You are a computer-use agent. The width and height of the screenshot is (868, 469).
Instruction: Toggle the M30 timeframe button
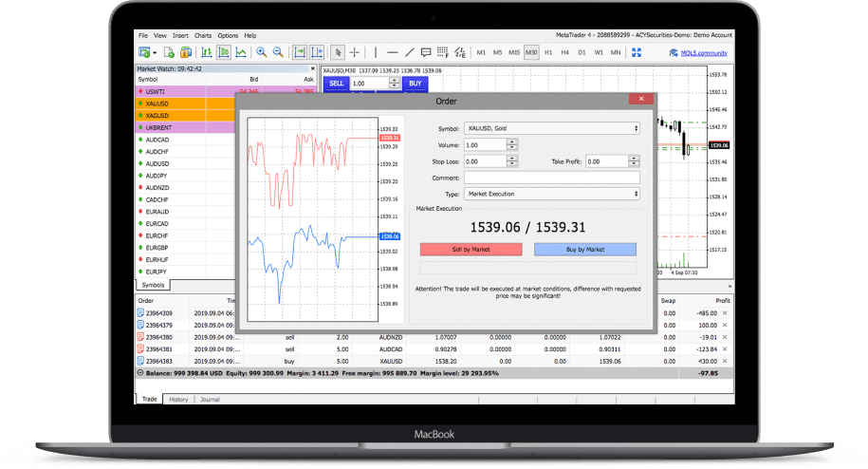click(531, 52)
